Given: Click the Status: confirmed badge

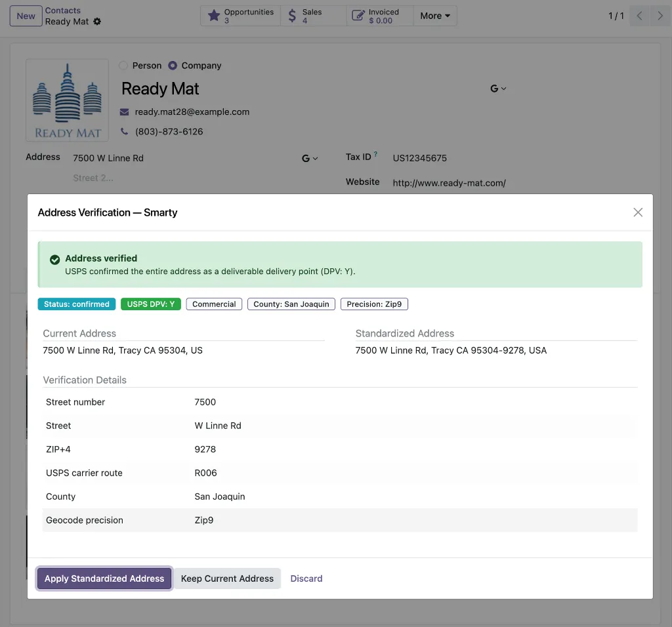Looking at the screenshot, I should (x=77, y=304).
